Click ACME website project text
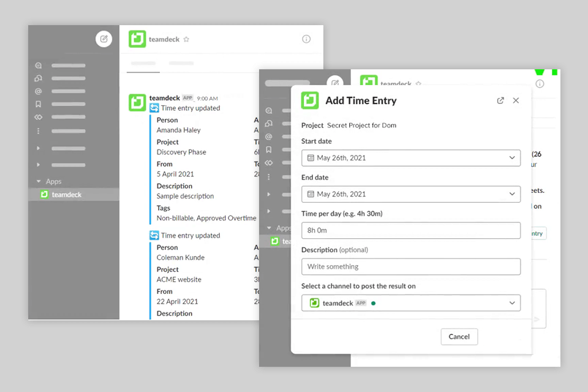The image size is (588, 392). 179,279
